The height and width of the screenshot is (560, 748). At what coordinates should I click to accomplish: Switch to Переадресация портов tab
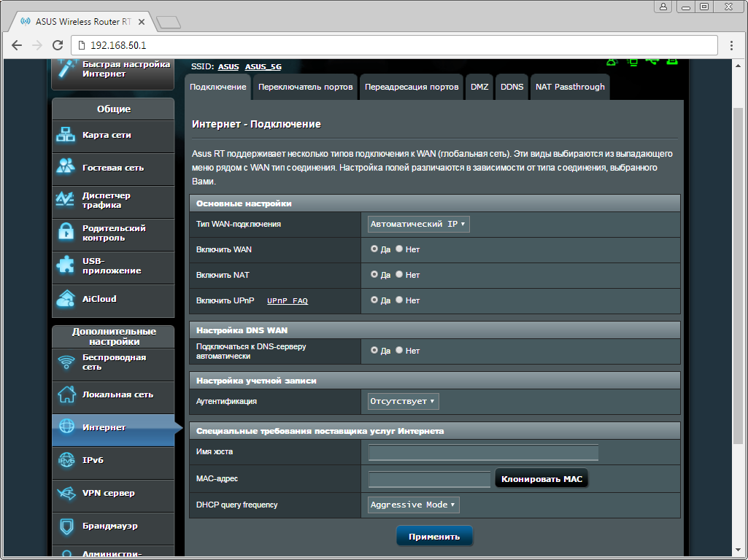click(x=411, y=87)
